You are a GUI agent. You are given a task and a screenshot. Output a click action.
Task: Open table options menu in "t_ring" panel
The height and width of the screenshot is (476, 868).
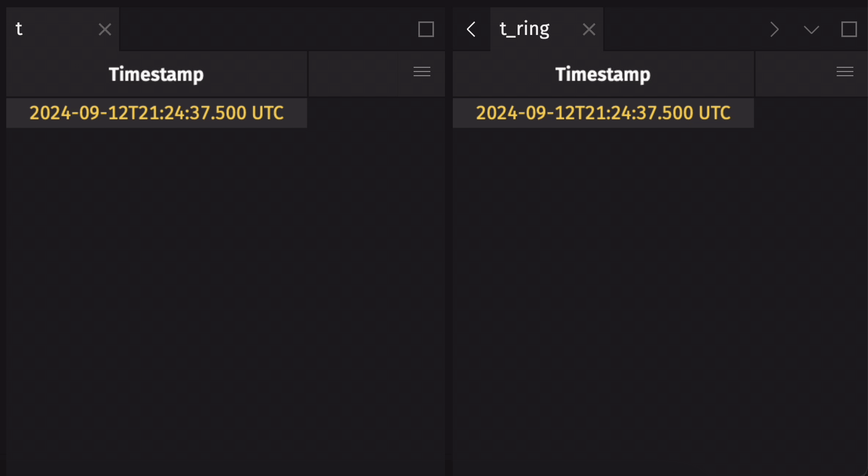tap(845, 72)
